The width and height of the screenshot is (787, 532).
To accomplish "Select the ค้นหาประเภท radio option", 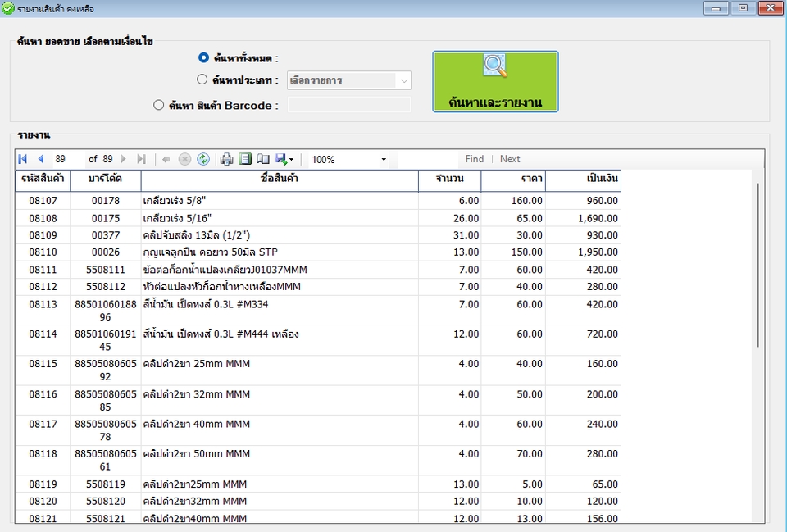I will 202,80.
